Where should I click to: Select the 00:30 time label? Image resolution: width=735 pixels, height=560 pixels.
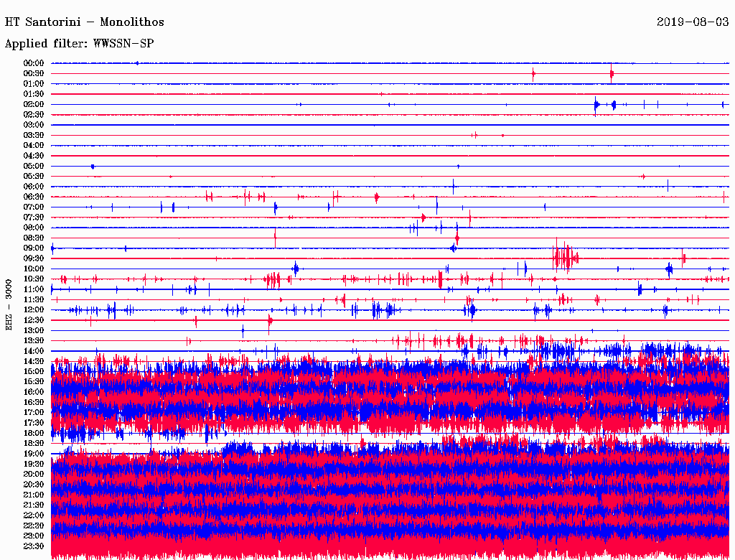[34, 74]
